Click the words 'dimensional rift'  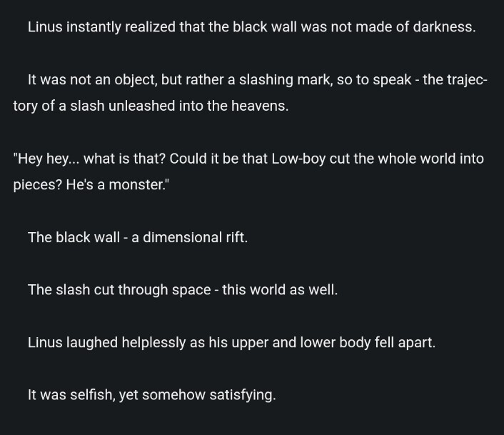click(195, 238)
